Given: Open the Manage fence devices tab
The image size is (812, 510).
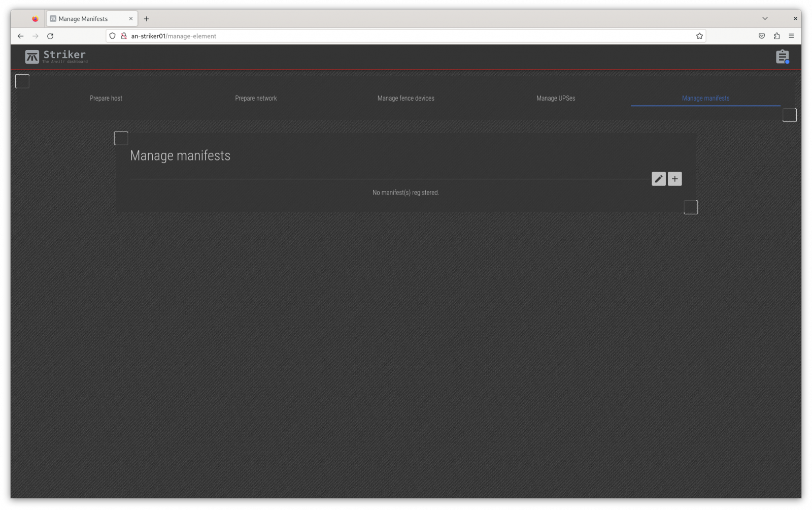Looking at the screenshot, I should coord(405,98).
